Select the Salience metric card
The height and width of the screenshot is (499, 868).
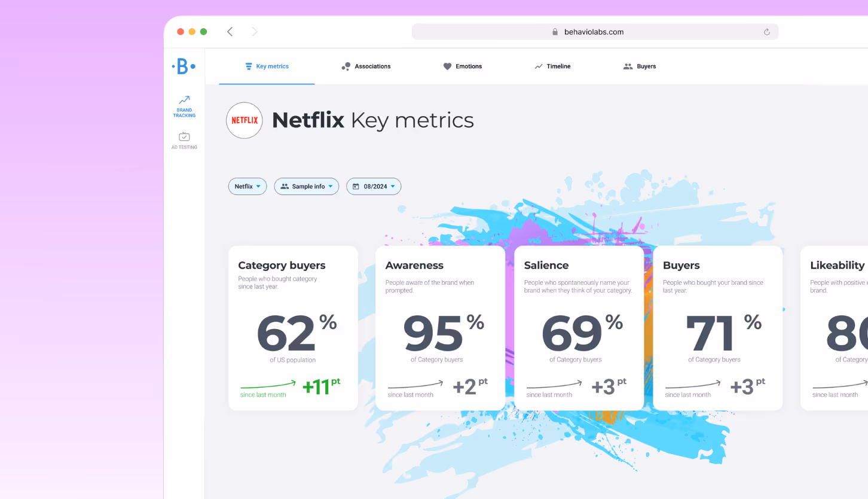(579, 328)
